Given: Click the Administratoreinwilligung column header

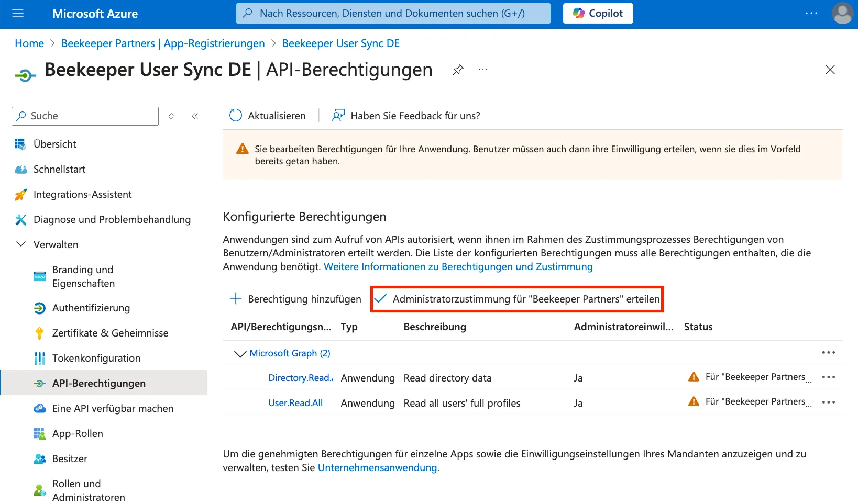Looking at the screenshot, I should click(624, 327).
